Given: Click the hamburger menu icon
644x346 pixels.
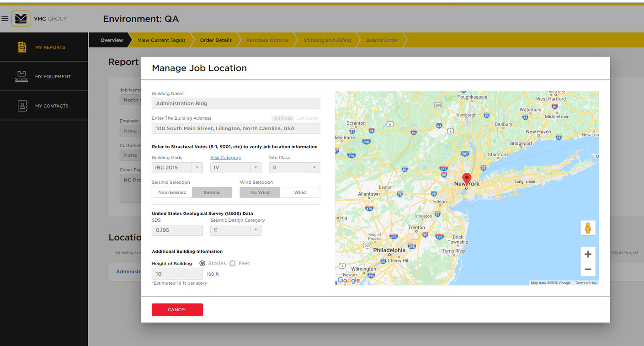Looking at the screenshot, I should pyautogui.click(x=5, y=19).
